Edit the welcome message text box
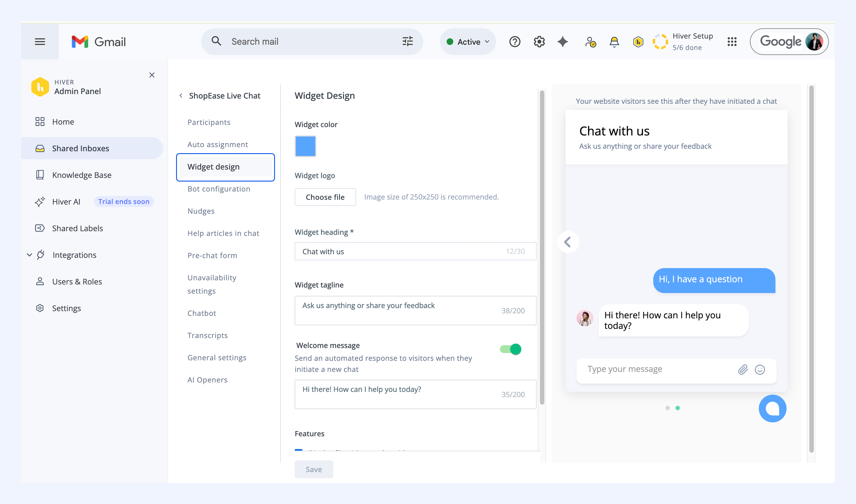 pos(415,394)
